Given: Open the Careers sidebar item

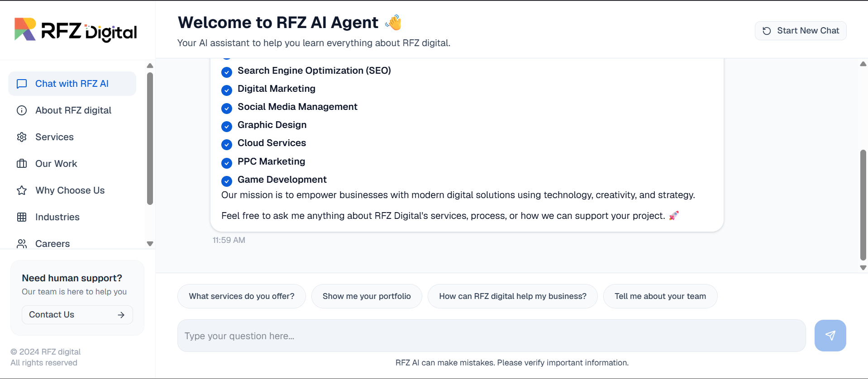Looking at the screenshot, I should point(72,243).
